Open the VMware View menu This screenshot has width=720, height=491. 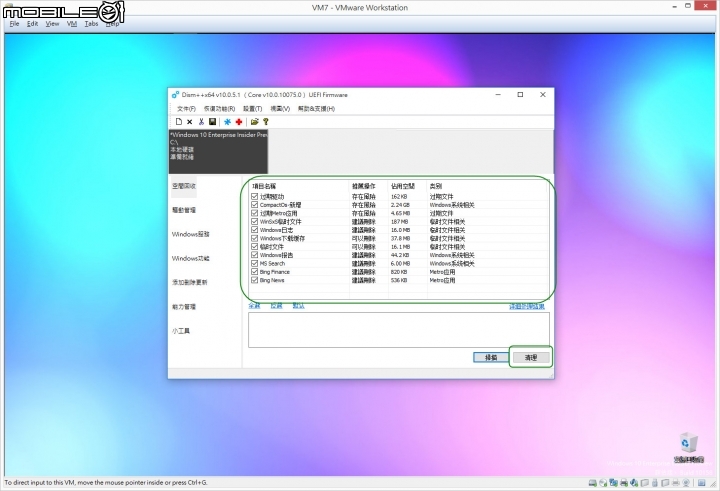pyautogui.click(x=52, y=24)
